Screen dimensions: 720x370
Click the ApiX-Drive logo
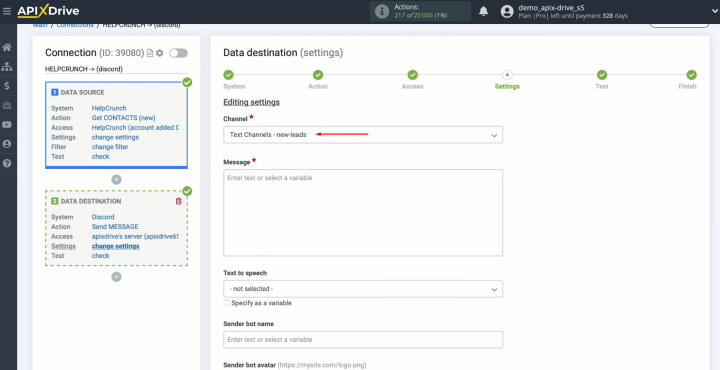[48, 11]
